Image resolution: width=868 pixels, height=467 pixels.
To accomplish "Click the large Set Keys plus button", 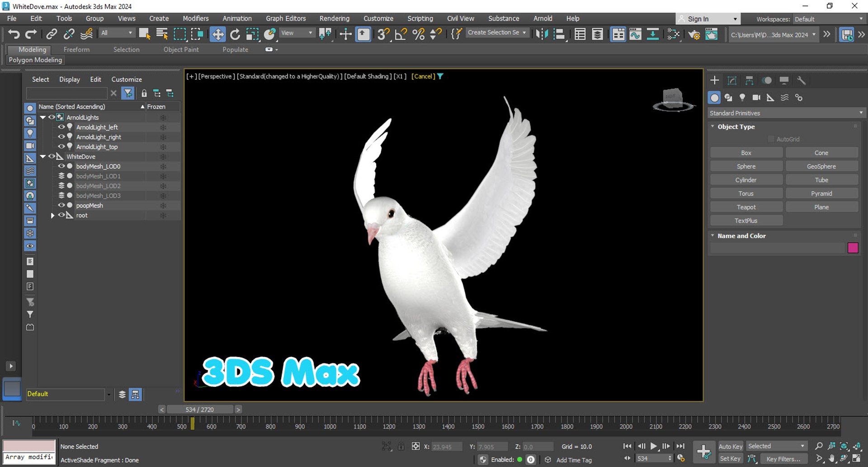I will (704, 451).
